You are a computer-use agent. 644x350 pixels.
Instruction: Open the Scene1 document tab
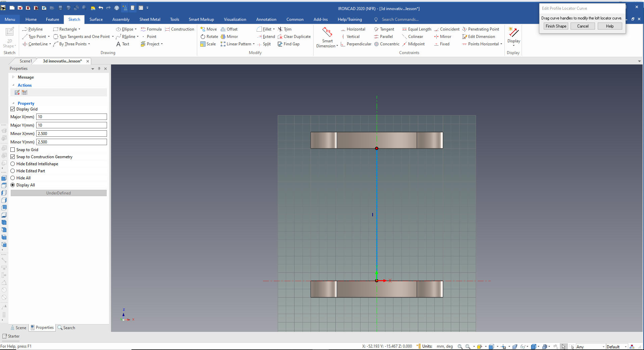pyautogui.click(x=25, y=61)
